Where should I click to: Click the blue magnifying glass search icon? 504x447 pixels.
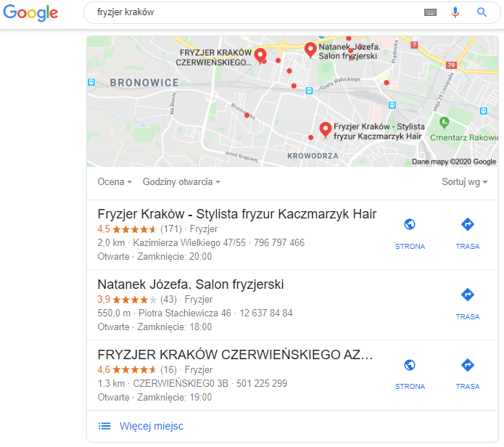pos(482,12)
